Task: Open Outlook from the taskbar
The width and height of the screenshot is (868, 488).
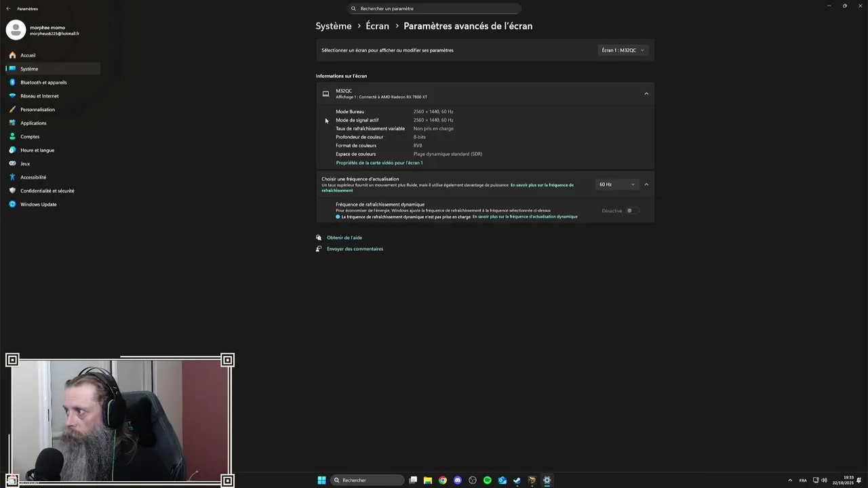Action: click(x=502, y=480)
